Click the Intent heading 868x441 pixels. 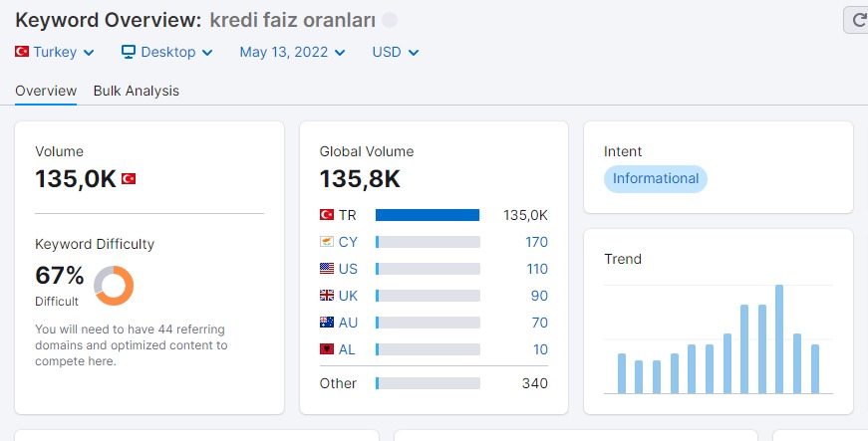click(623, 151)
